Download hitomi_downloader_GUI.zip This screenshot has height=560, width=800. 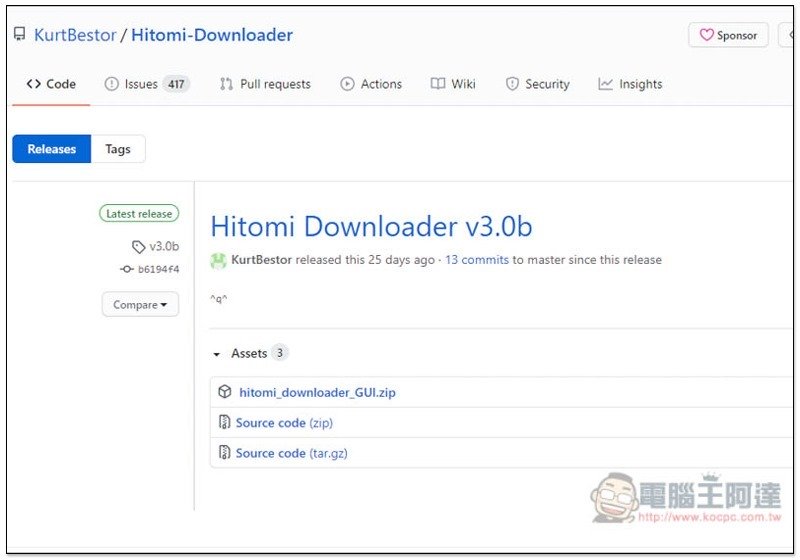pyautogui.click(x=317, y=393)
